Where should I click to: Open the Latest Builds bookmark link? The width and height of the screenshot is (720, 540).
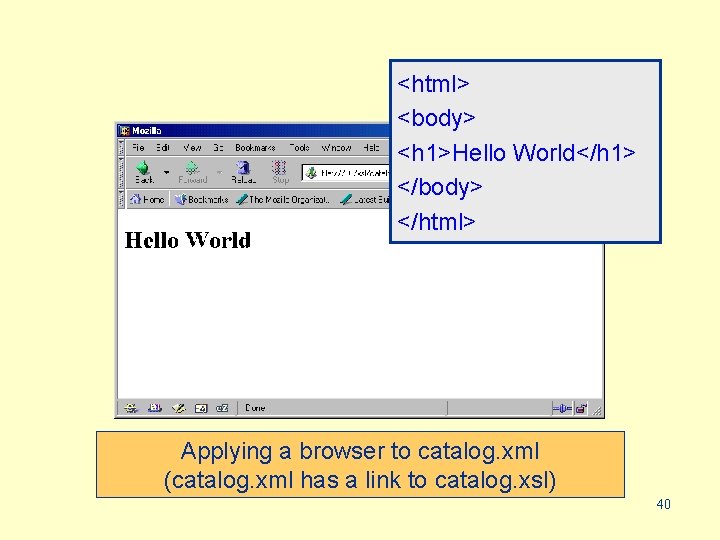click(365, 199)
